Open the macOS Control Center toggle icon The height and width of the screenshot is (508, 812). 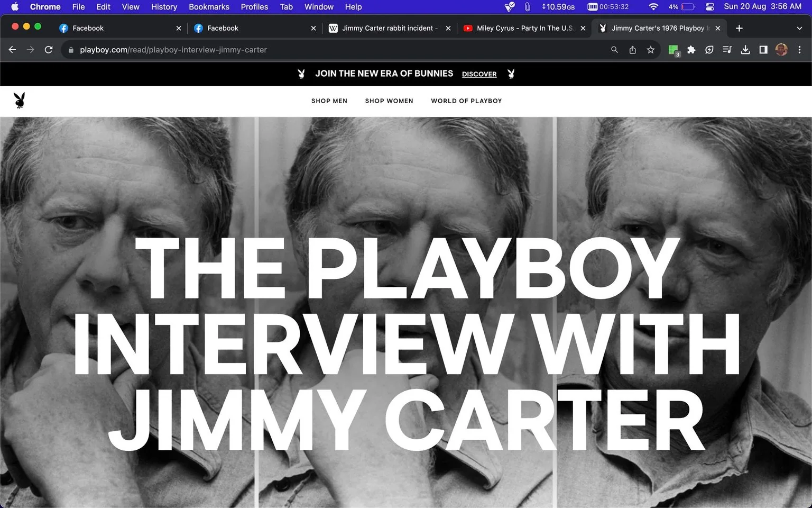710,7
